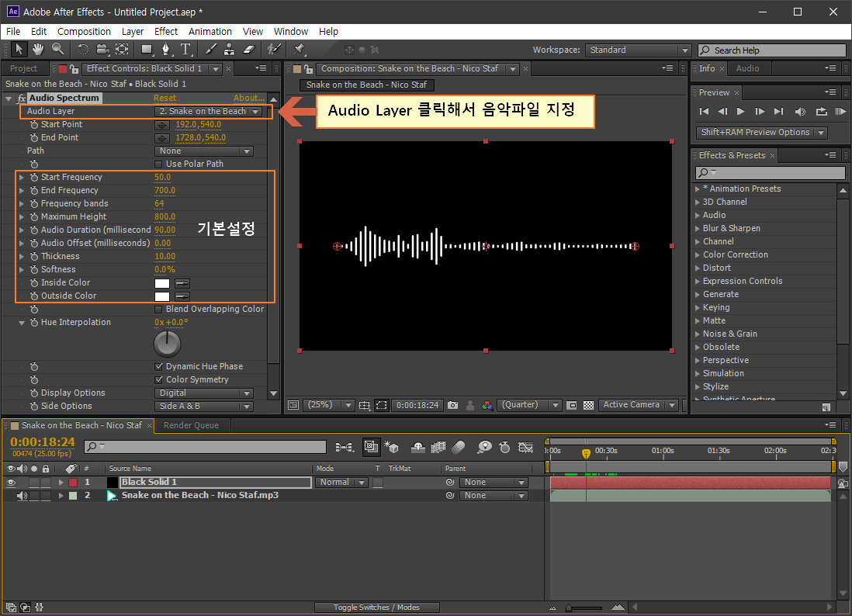Select the Pan Behind tool
The height and width of the screenshot is (616, 852).
point(122,50)
